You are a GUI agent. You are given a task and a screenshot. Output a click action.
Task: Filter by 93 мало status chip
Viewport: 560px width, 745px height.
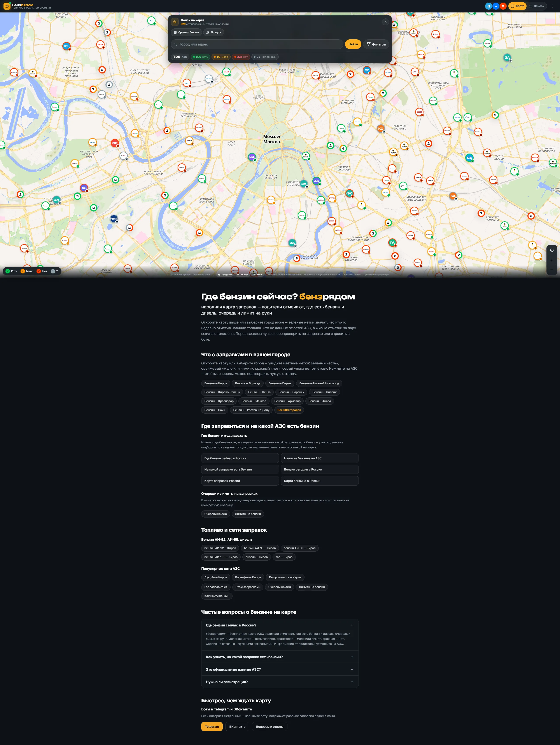pos(221,57)
